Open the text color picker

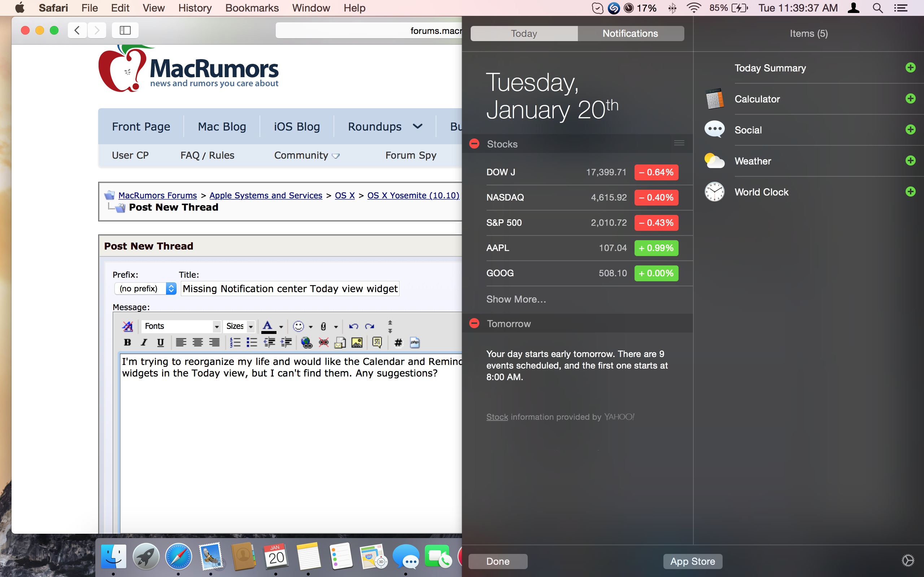pyautogui.click(x=281, y=327)
